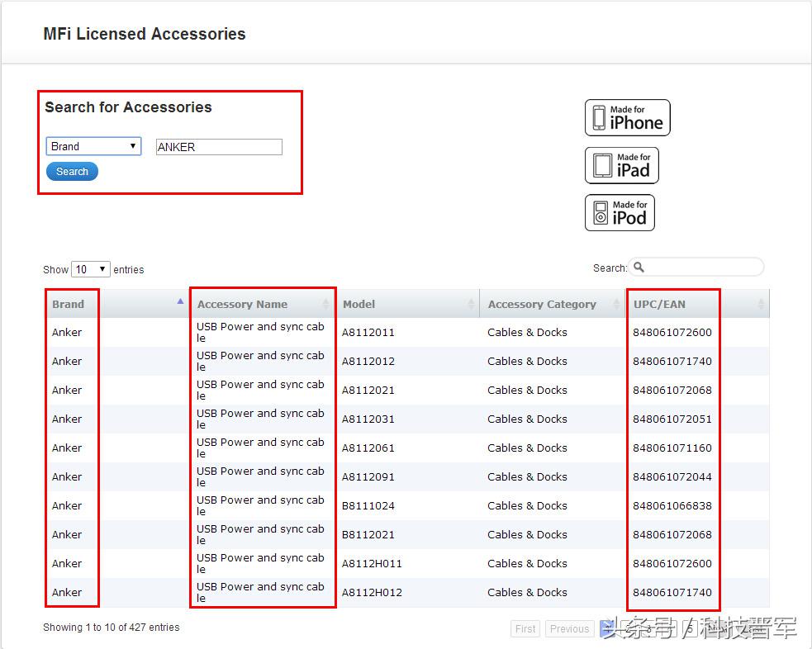Image resolution: width=812 pixels, height=649 pixels.
Task: Click the blue Search button
Action: pos(72,171)
